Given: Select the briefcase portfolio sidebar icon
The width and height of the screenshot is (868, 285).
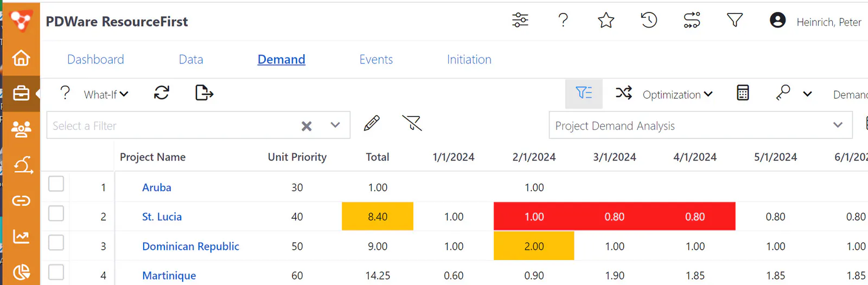Looking at the screenshot, I should (x=21, y=93).
